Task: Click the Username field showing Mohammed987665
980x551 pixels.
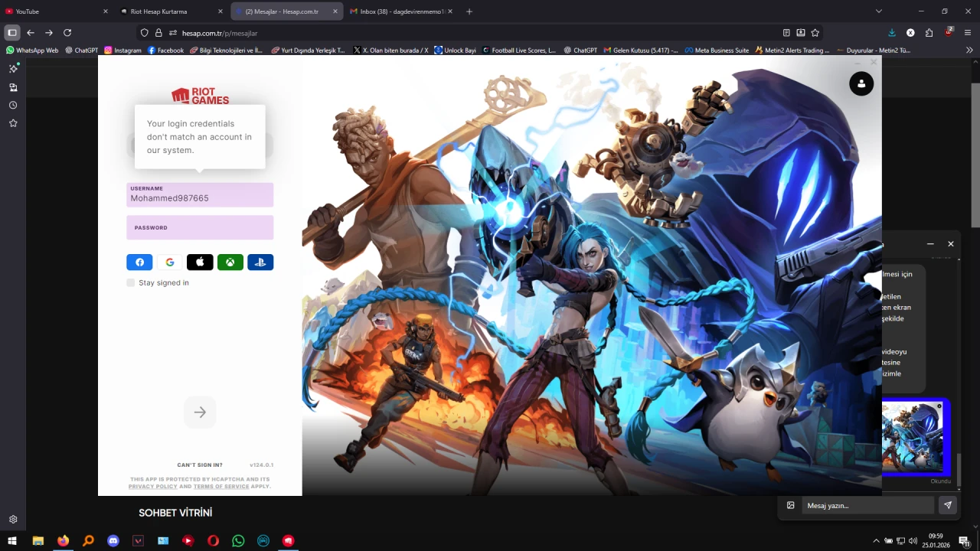Action: (x=200, y=194)
